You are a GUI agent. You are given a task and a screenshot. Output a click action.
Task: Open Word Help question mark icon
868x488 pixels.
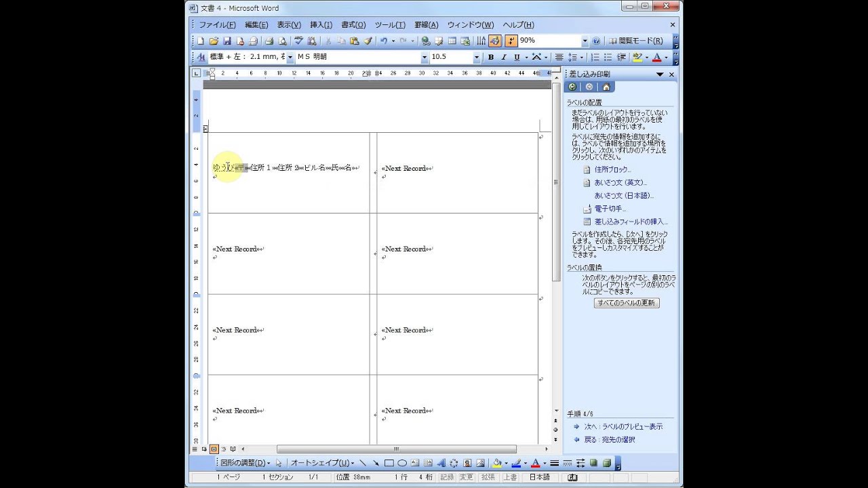tap(596, 41)
